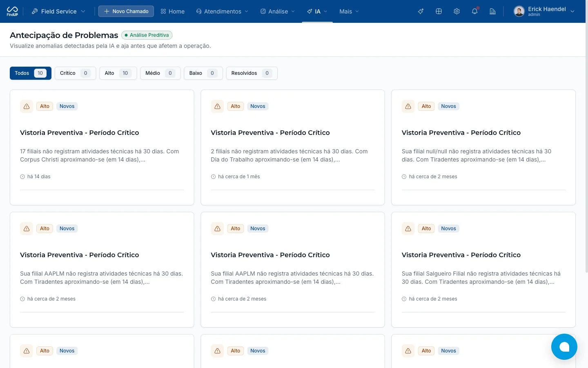Viewport: 588px width, 368px height.
Task: Open the card mentioning 17 filiais and Corpus Christi
Action: pos(102,147)
